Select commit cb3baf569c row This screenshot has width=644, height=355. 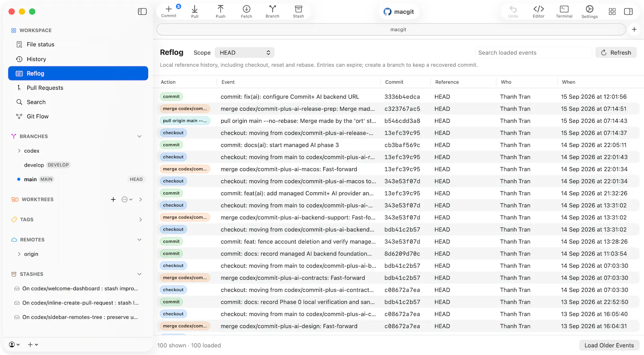tap(398, 145)
